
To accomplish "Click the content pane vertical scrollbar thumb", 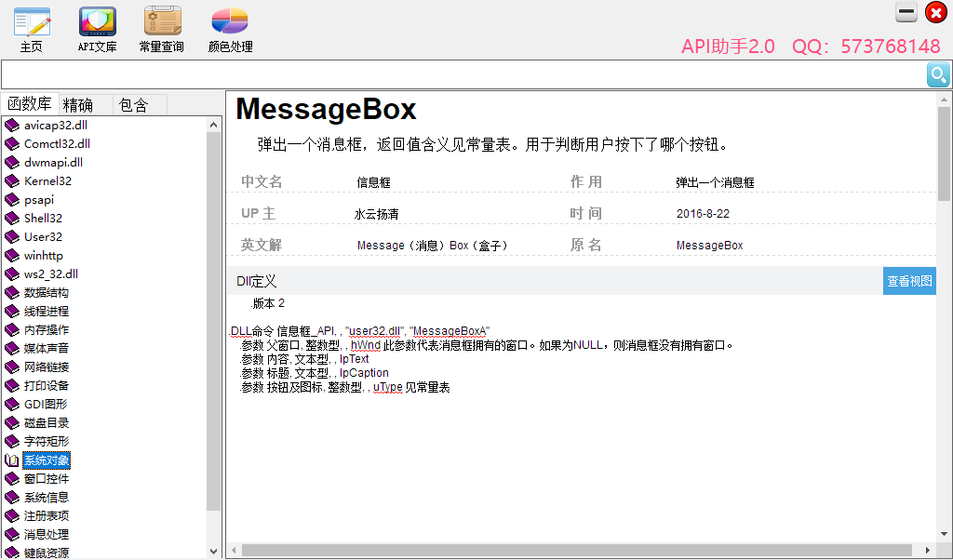I will point(944,153).
